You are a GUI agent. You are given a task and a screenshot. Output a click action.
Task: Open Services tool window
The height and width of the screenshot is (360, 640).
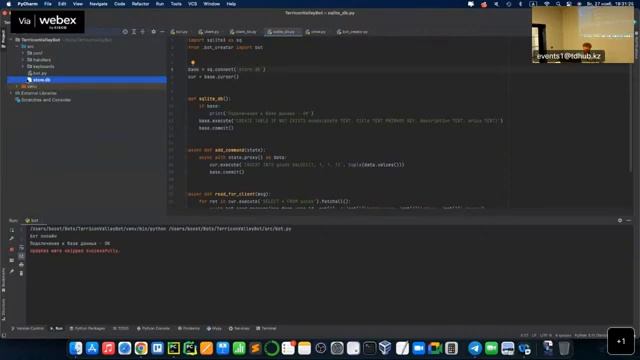[239, 329]
